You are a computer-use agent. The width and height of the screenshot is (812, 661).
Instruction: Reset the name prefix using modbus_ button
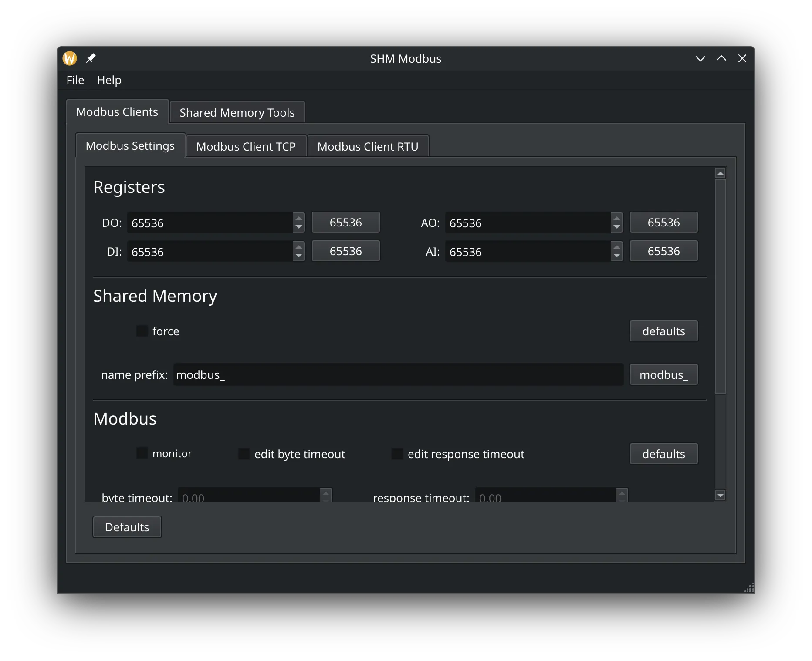(x=663, y=375)
